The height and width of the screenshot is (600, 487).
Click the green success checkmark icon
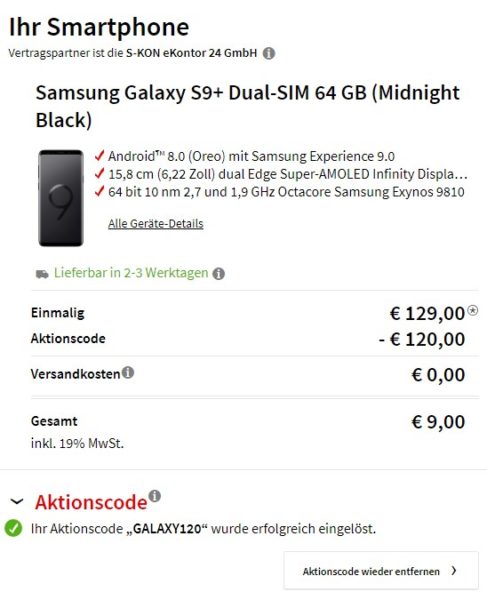[x=13, y=528]
